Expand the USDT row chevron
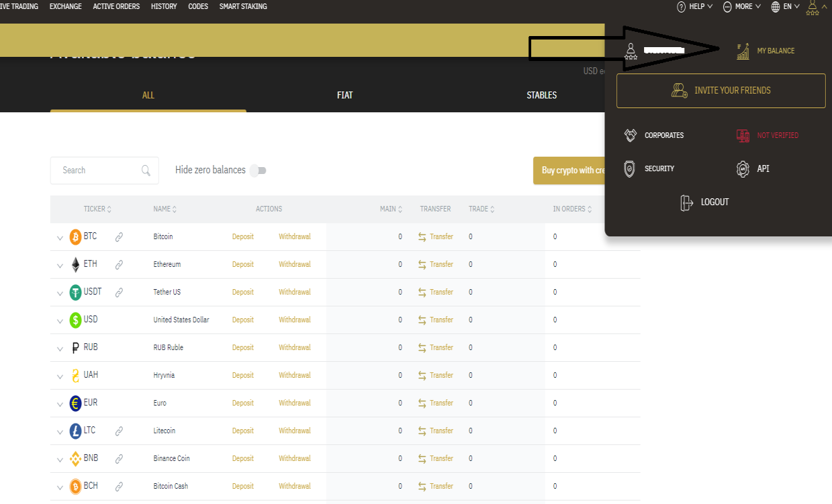Screen dimensions: 832x504 coord(60,293)
